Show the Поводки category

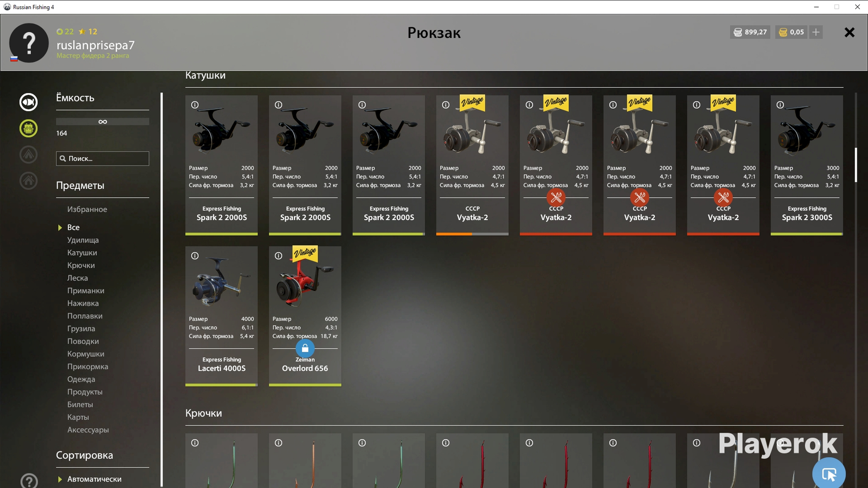click(83, 342)
